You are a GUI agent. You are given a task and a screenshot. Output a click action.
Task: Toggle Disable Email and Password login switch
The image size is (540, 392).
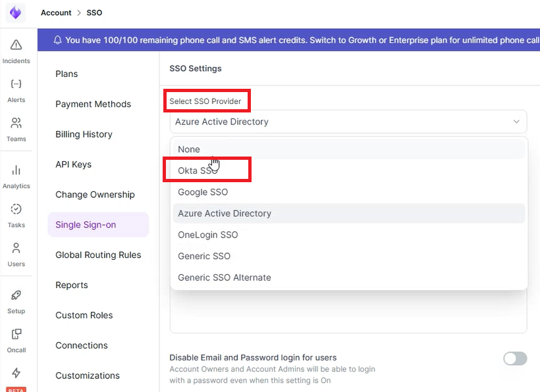(515, 358)
